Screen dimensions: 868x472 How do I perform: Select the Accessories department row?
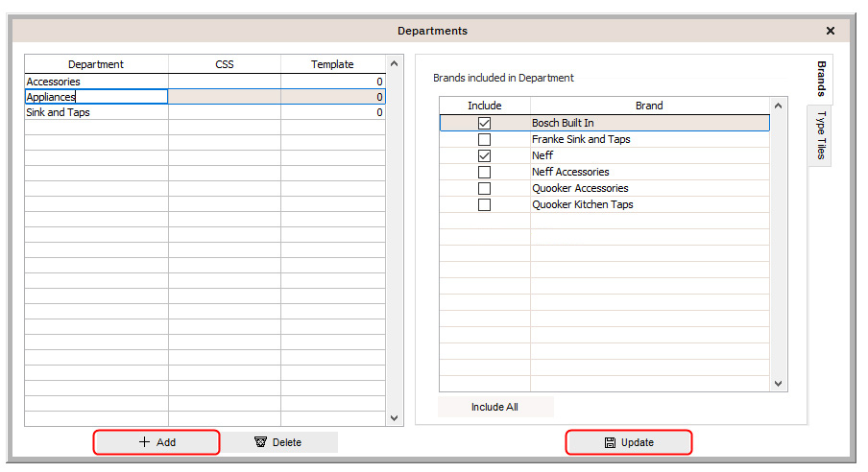pyautogui.click(x=205, y=82)
